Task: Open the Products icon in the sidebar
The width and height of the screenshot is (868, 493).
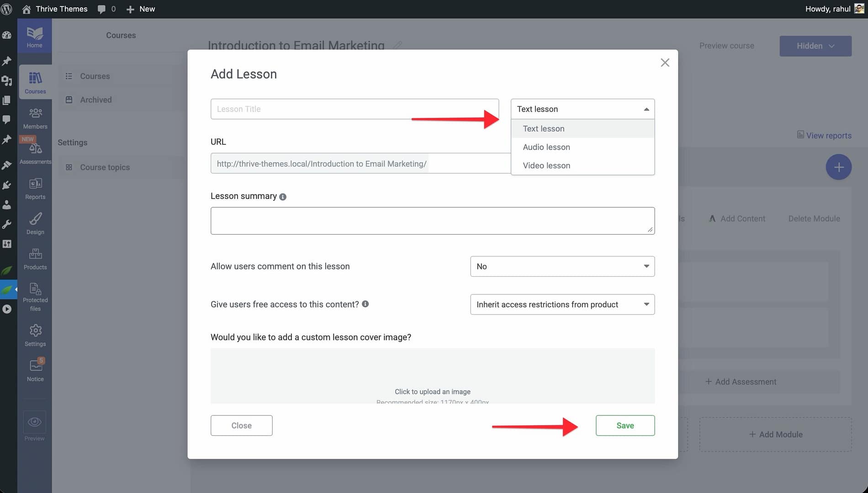Action: click(x=35, y=254)
